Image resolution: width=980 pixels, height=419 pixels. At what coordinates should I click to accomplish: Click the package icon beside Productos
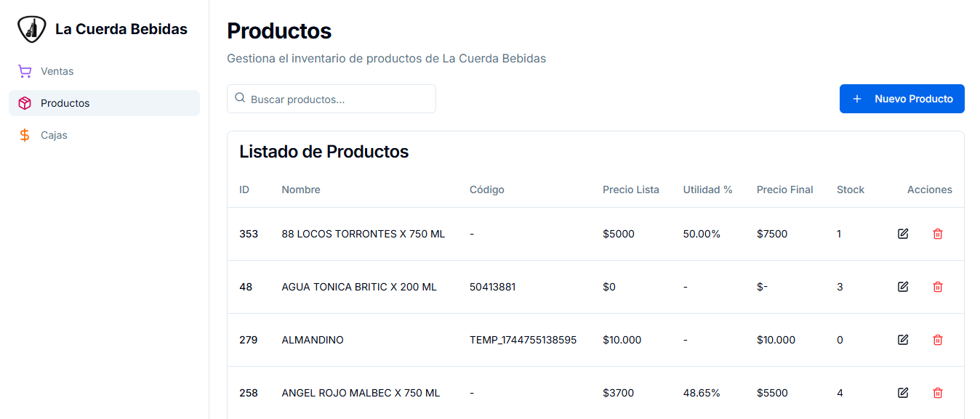(x=24, y=102)
